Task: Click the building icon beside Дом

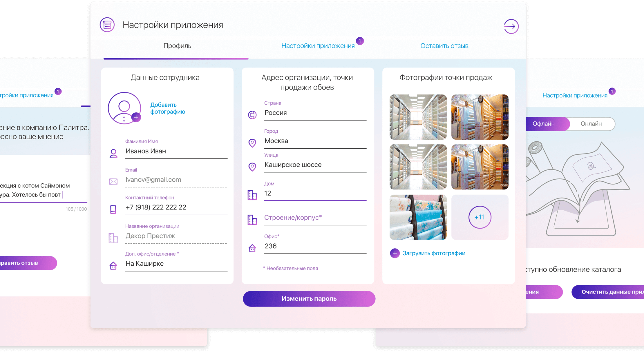Action: tap(252, 195)
